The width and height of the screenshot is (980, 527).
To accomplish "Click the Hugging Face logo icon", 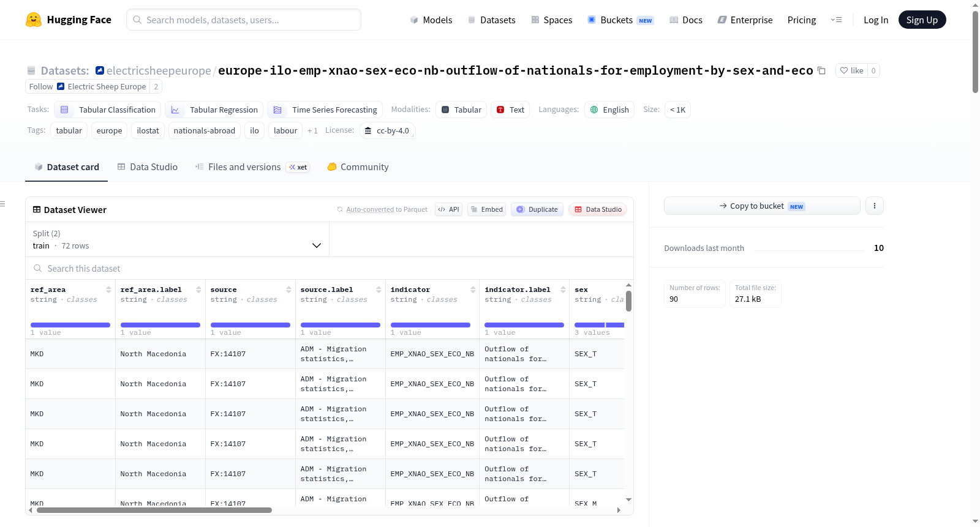I will tap(34, 20).
